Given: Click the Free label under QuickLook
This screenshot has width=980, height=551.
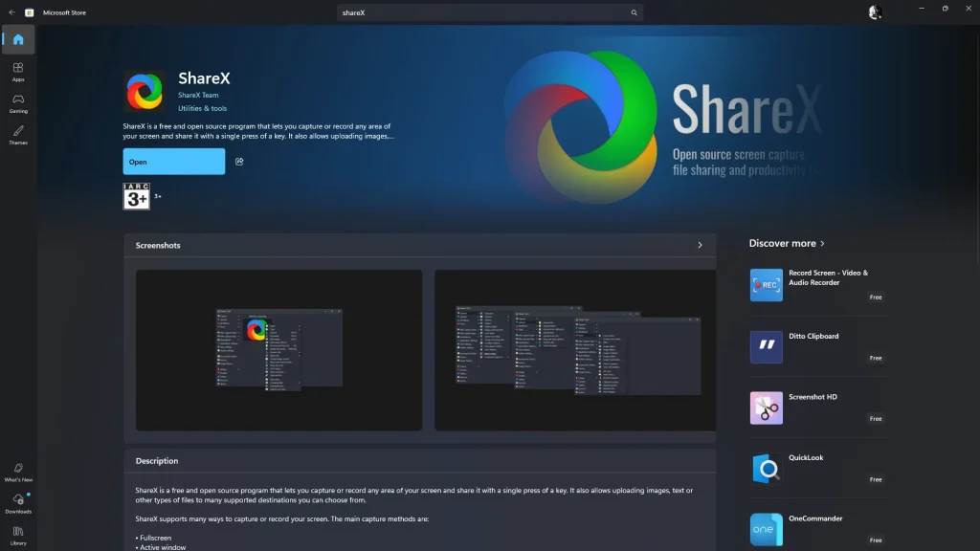Looking at the screenshot, I should (x=876, y=480).
